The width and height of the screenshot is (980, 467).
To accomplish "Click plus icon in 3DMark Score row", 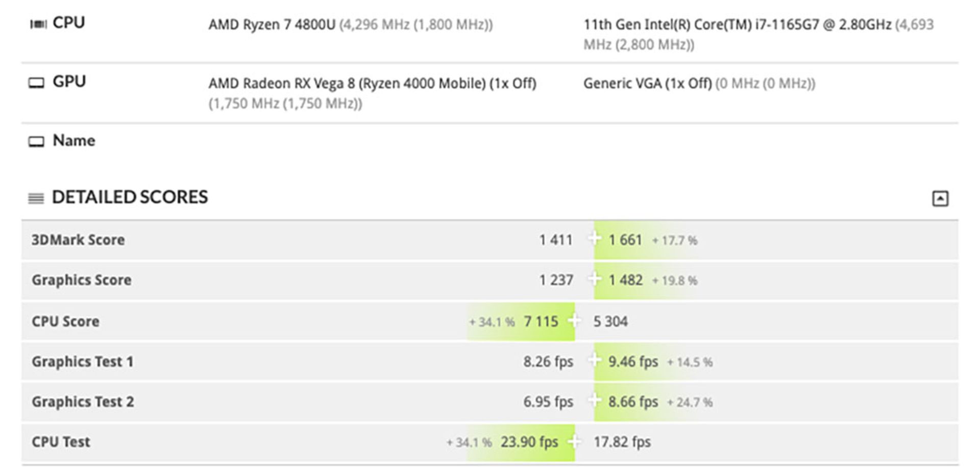I will (594, 238).
